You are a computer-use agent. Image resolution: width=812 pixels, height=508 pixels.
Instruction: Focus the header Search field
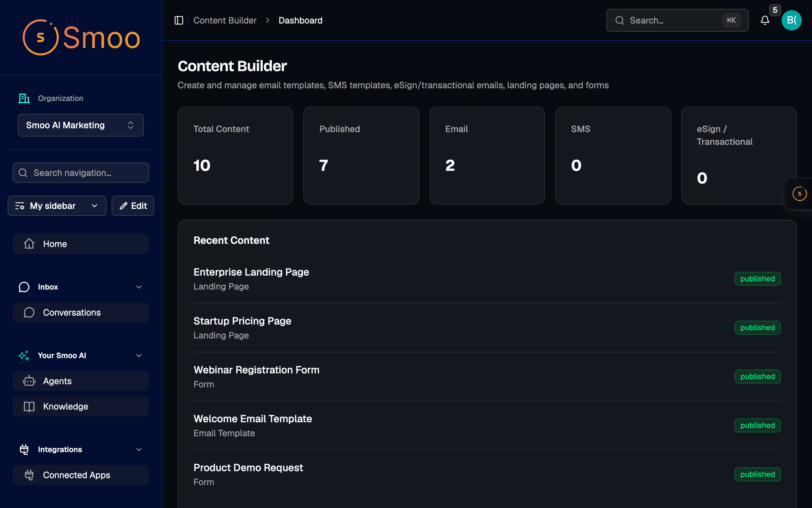pyautogui.click(x=677, y=21)
